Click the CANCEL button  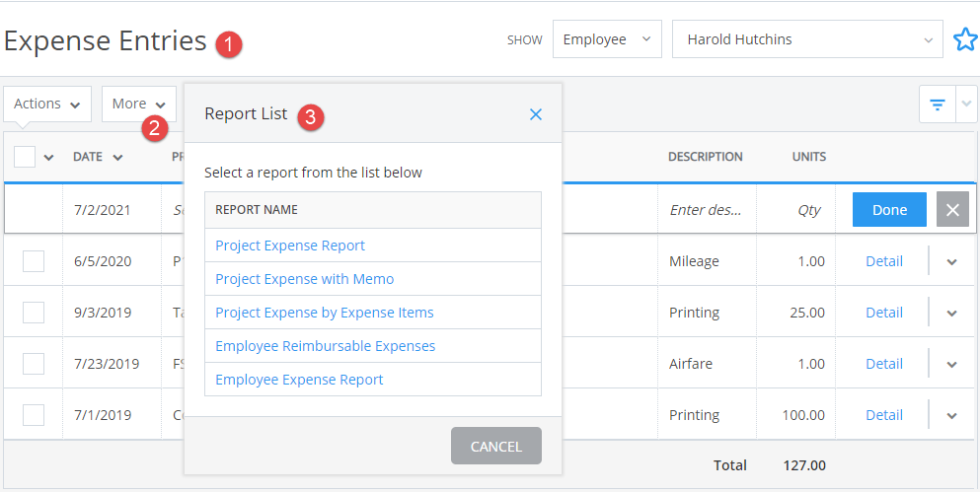[496, 446]
